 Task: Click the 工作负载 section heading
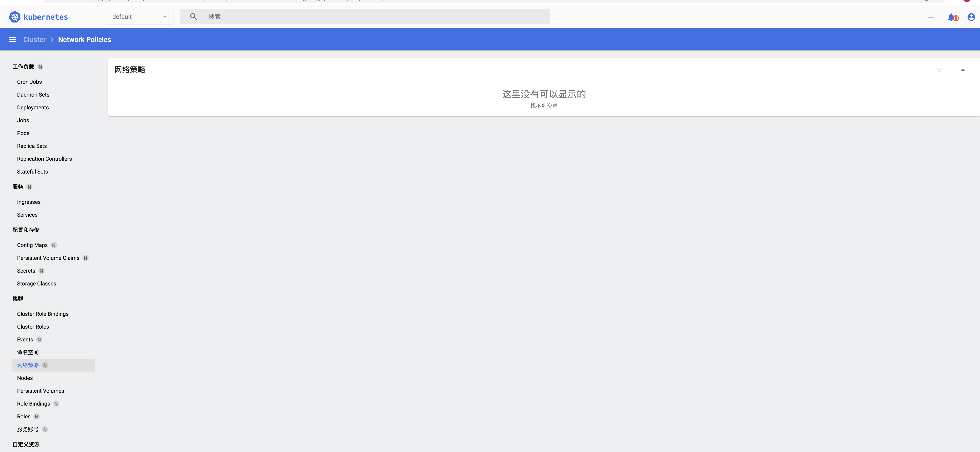pyautogui.click(x=23, y=66)
